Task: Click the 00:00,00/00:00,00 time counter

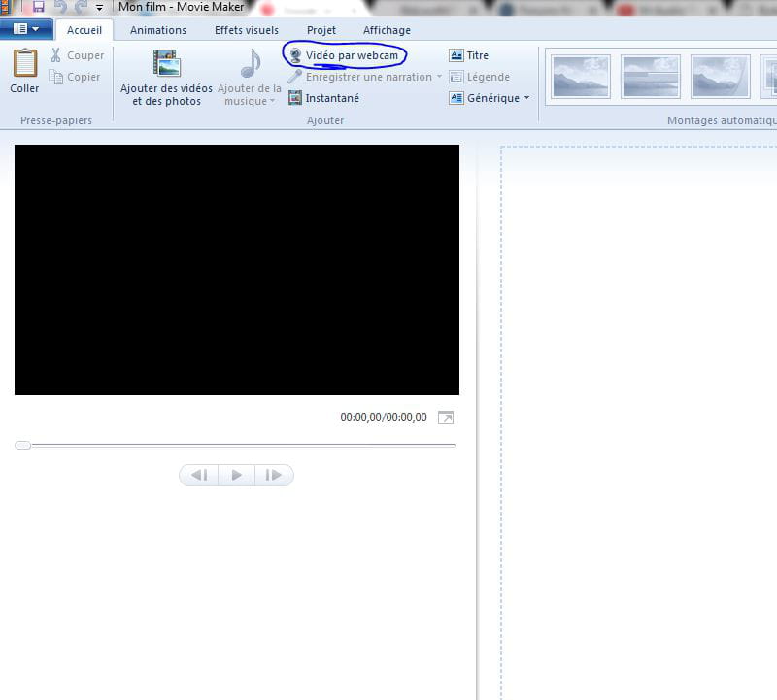Action: 384,417
